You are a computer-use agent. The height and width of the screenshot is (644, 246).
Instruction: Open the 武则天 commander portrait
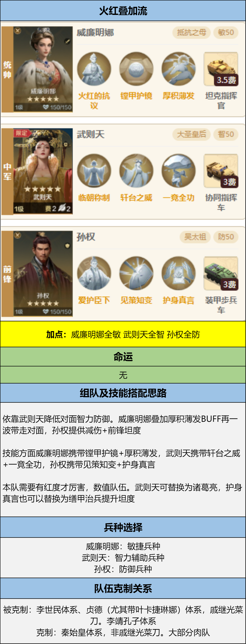pyautogui.click(x=43, y=171)
